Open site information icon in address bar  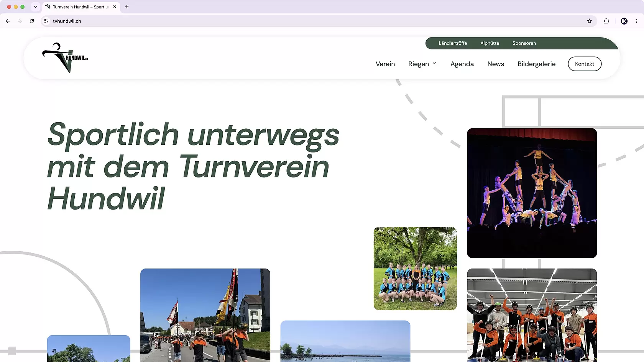(46, 21)
